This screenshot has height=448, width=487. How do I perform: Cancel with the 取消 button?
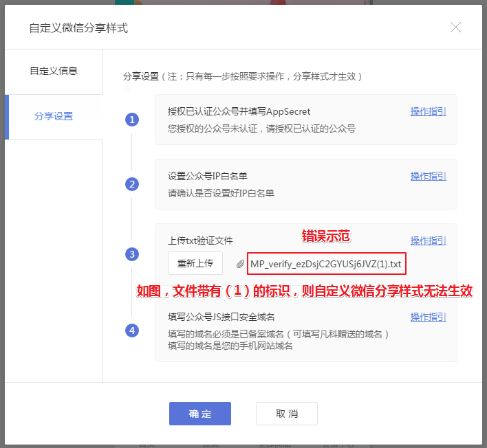(x=287, y=414)
